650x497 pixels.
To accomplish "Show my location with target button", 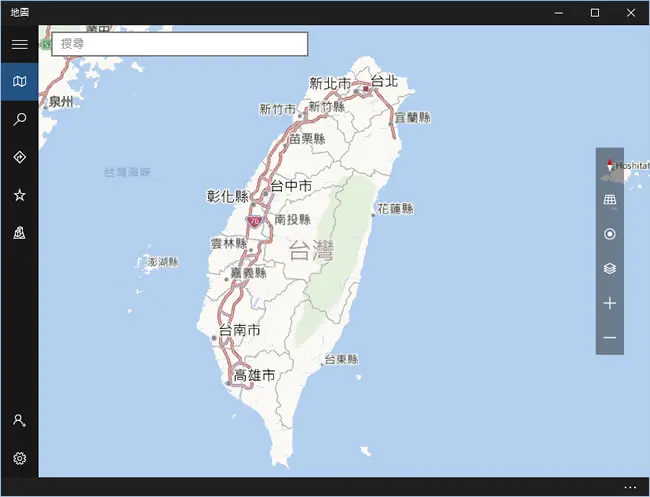I will pyautogui.click(x=609, y=234).
